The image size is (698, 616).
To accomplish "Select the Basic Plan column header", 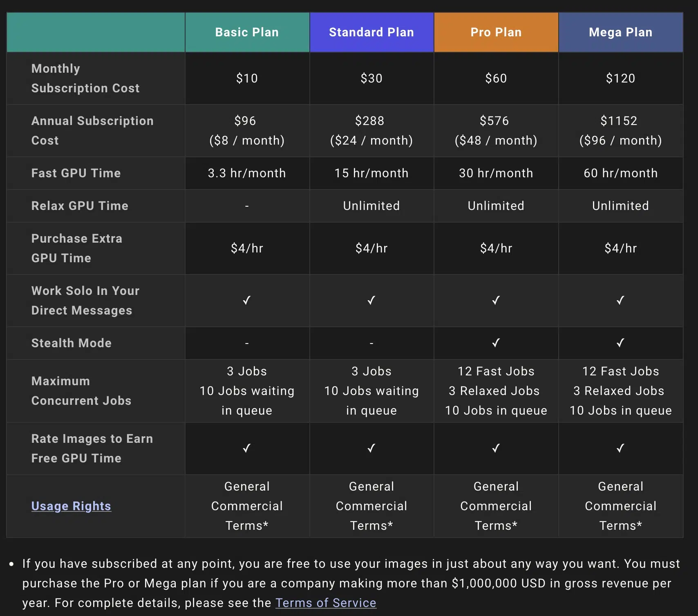I will click(x=247, y=32).
